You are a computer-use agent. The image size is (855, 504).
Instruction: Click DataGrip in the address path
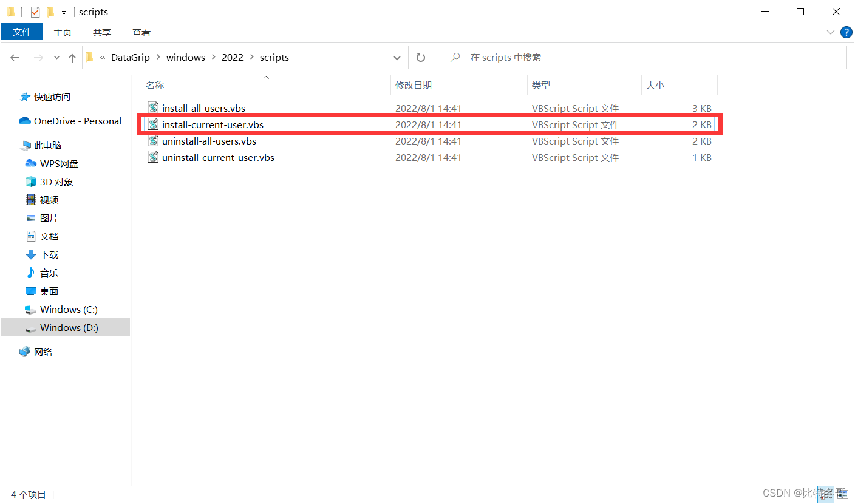coord(130,58)
